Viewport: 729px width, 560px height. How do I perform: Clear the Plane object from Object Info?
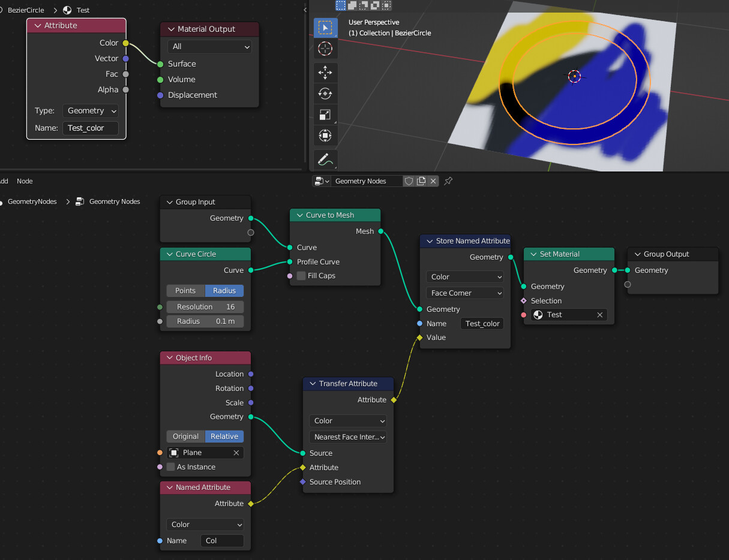pyautogui.click(x=236, y=452)
